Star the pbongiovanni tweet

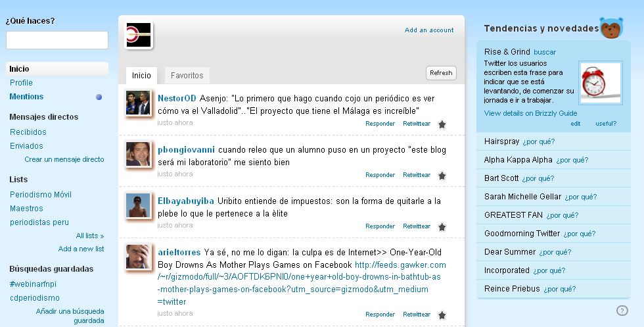click(442, 175)
